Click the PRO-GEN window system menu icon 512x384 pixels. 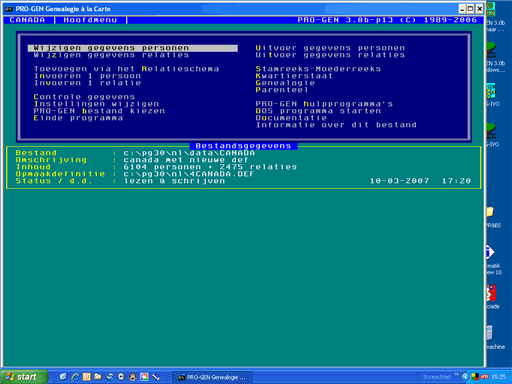pos(9,9)
